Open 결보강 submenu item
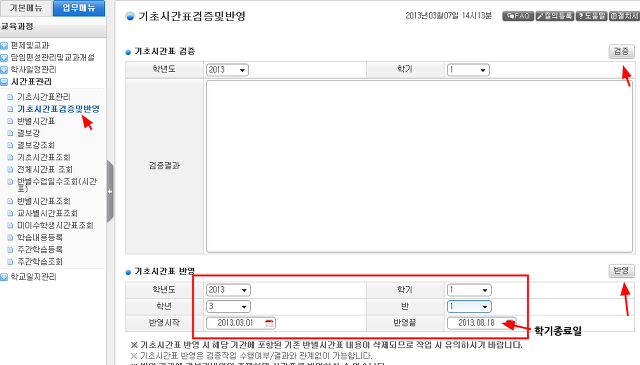The width and height of the screenshot is (640, 365). coord(29,133)
